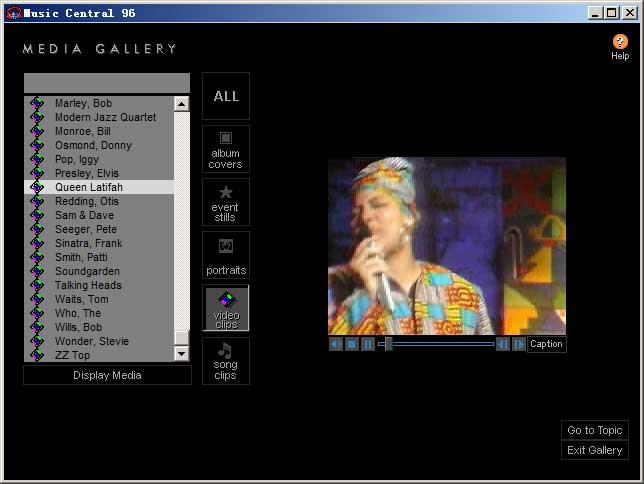
Task: Click Go to Topic
Action: coord(595,430)
